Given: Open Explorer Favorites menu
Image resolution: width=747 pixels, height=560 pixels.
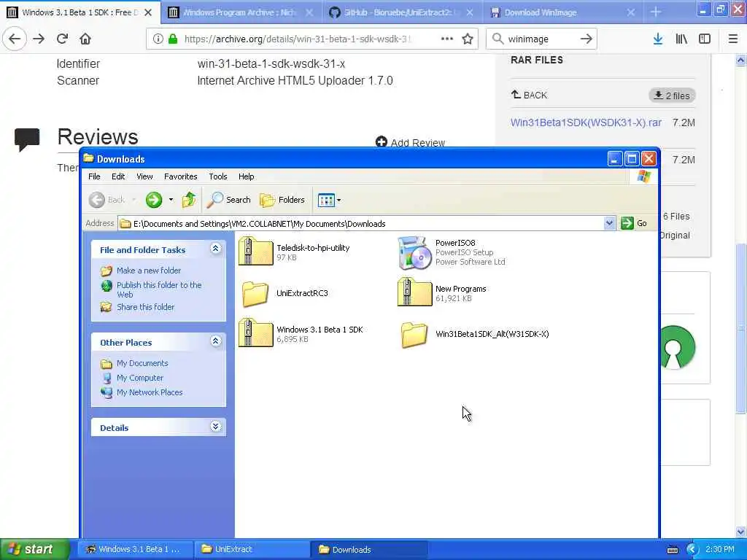Looking at the screenshot, I should [x=181, y=176].
